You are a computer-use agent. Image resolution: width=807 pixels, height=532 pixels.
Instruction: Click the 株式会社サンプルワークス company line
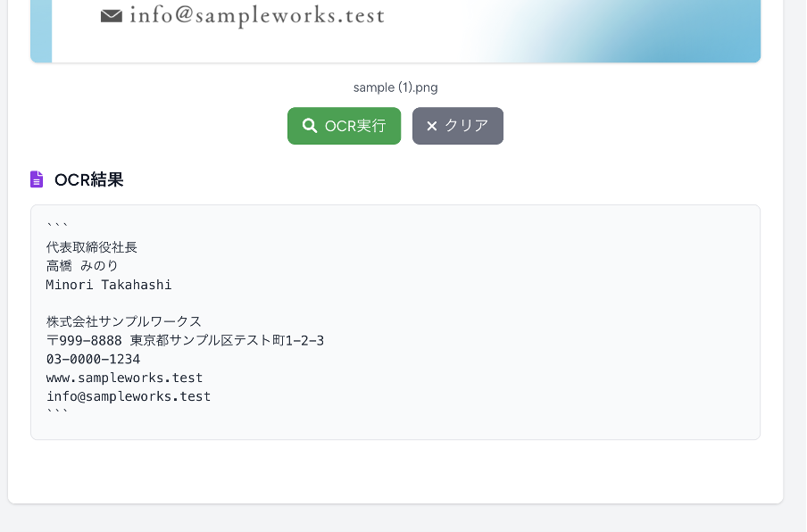click(x=124, y=322)
